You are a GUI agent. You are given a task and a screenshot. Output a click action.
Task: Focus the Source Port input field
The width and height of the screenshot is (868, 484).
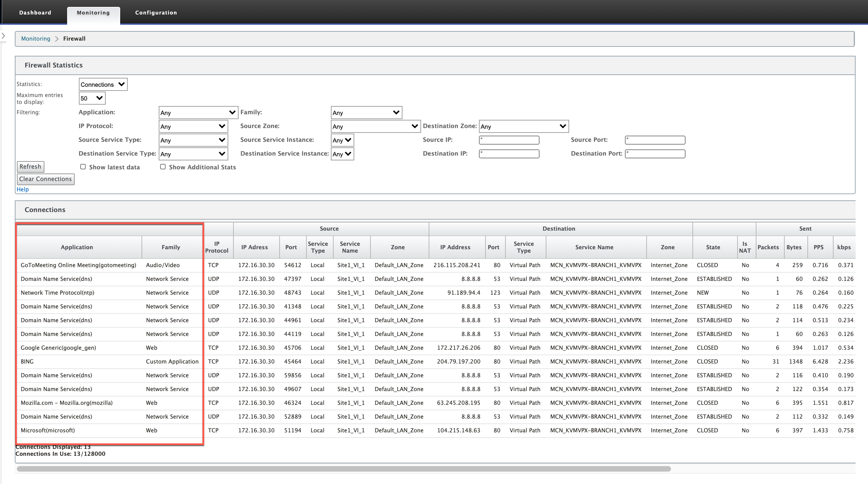(655, 140)
